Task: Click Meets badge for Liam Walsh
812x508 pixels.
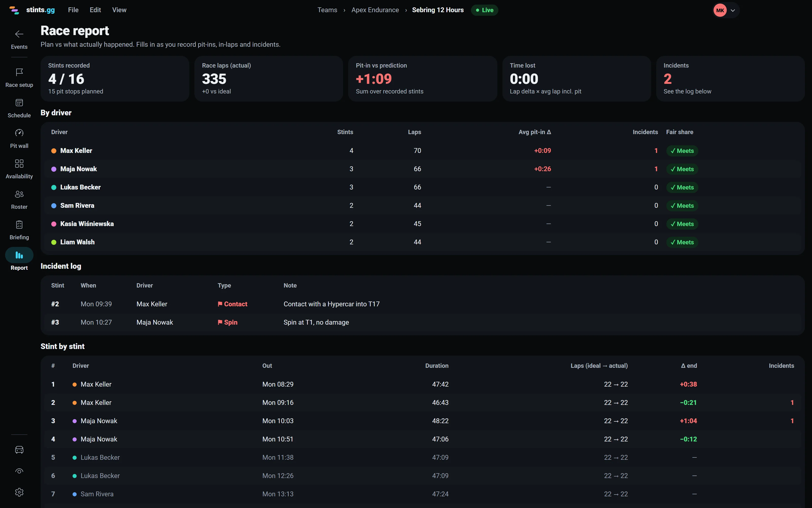Action: (682, 242)
